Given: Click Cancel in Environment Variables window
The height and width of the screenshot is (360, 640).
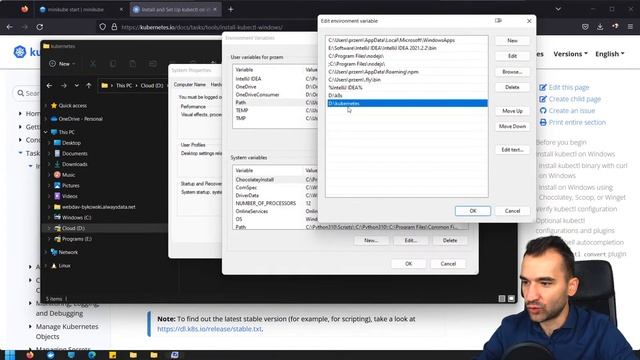Looking at the screenshot, I should 448,264.
